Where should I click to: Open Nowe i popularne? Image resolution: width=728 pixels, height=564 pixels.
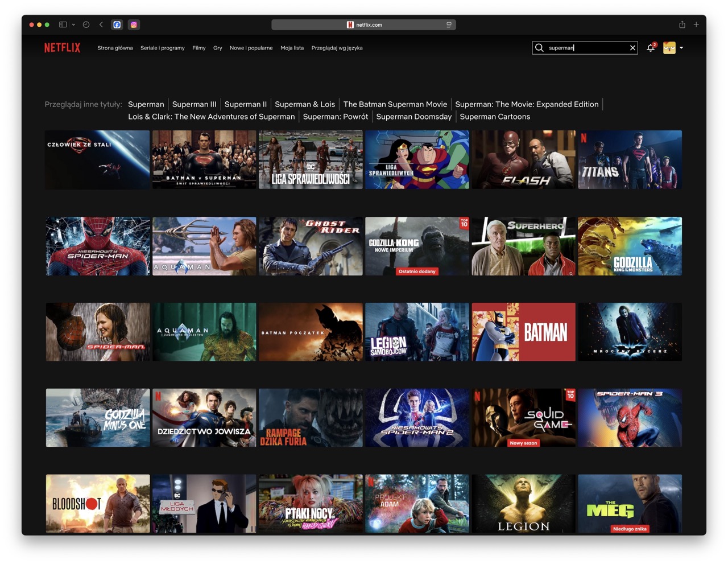pos(251,48)
